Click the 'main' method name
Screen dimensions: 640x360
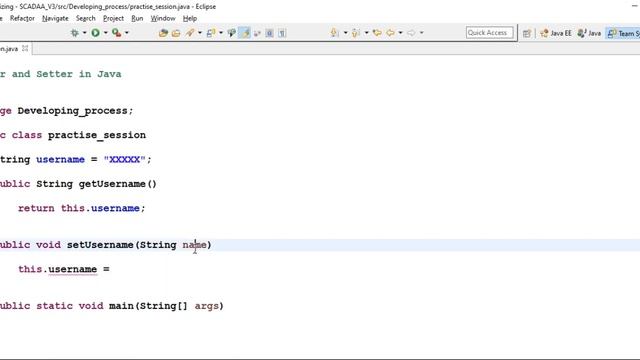coord(121,306)
